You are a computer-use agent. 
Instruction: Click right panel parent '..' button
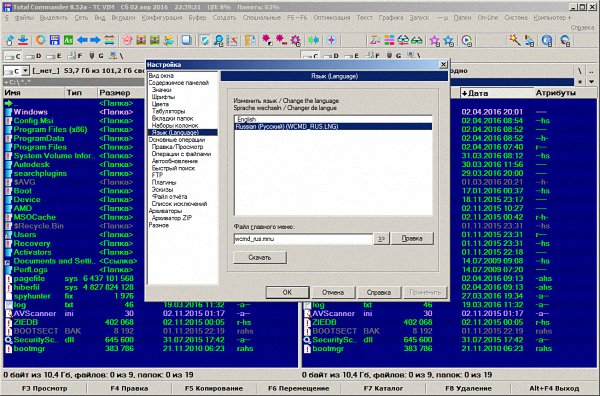click(591, 71)
